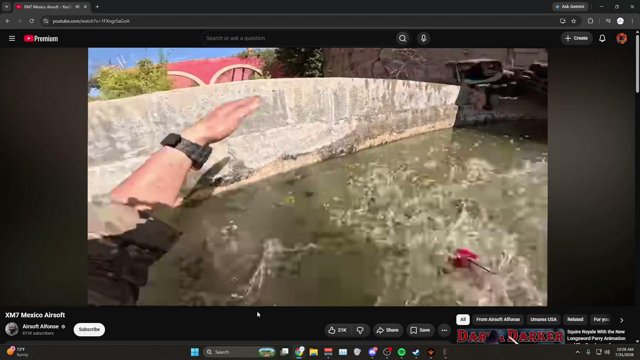The width and height of the screenshot is (640, 360).
Task: Subscribe to Airsoft Alfonse channel
Action: (89, 329)
